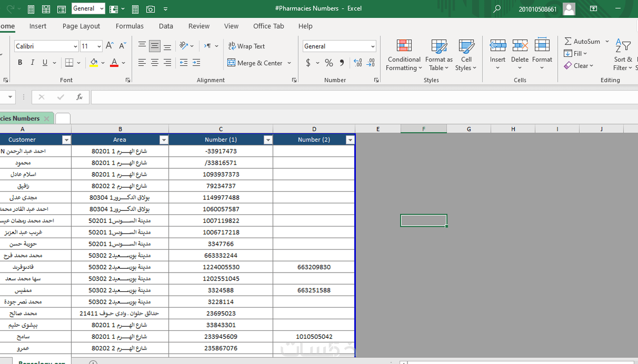Click the Wrap Text button

[247, 46]
